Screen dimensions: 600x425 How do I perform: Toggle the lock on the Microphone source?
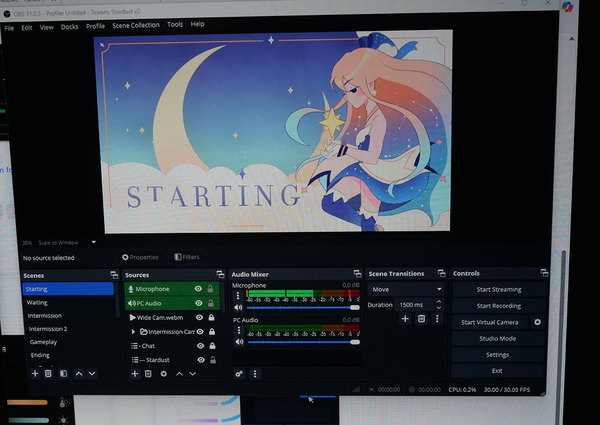point(210,288)
